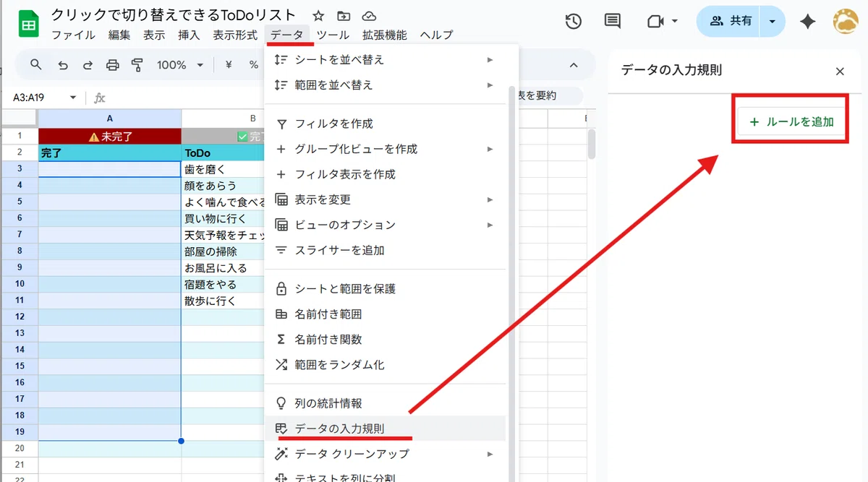Image resolution: width=868 pixels, height=482 pixels.
Task: Select cell 歯を磨く
Action: coord(223,169)
